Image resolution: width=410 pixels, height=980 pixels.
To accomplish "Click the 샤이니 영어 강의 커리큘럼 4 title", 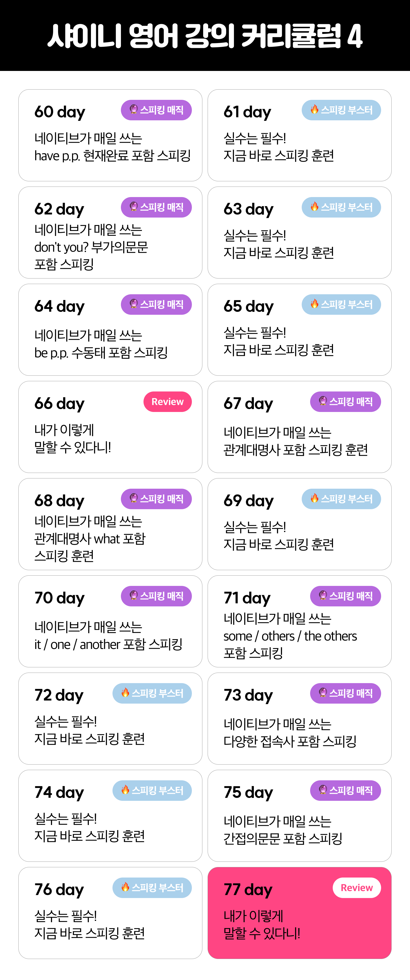I will (205, 36).
